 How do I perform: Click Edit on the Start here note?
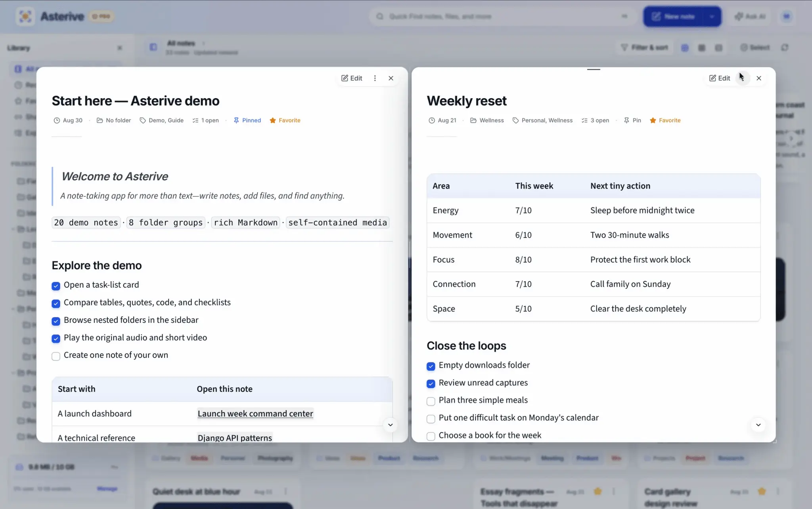(x=352, y=78)
